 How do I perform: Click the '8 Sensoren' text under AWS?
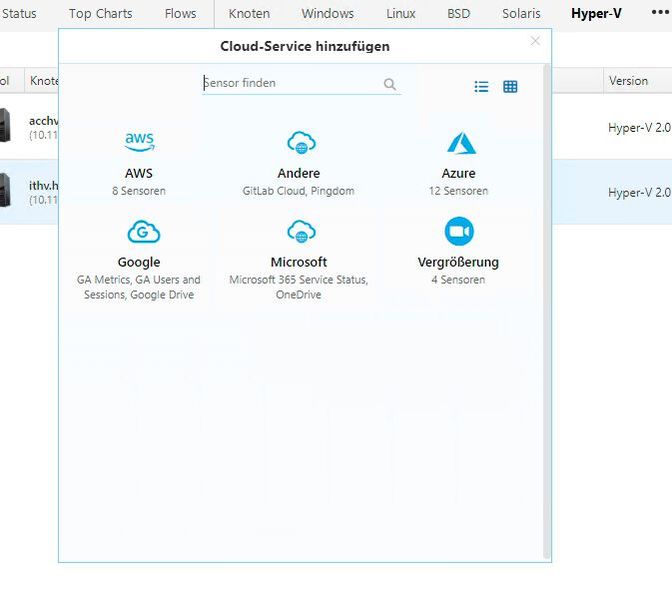pos(139,191)
